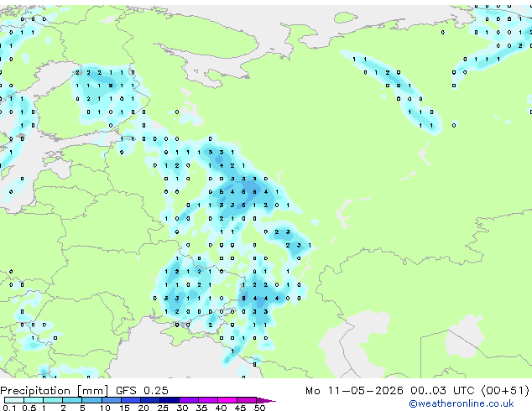Pick the 15–20 mm legend color swatch
The image size is (532, 411).
pyautogui.click(x=131, y=400)
